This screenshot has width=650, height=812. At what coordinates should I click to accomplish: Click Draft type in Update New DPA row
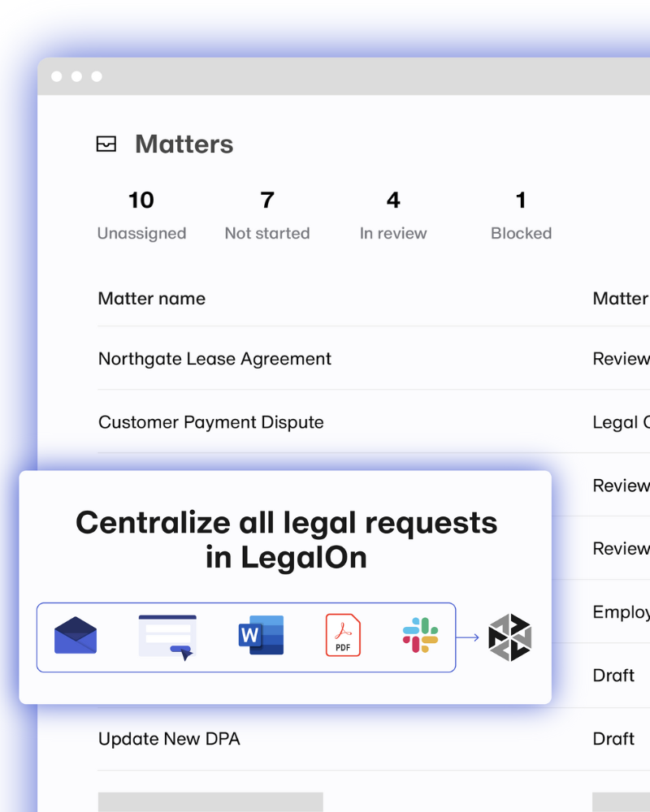613,739
